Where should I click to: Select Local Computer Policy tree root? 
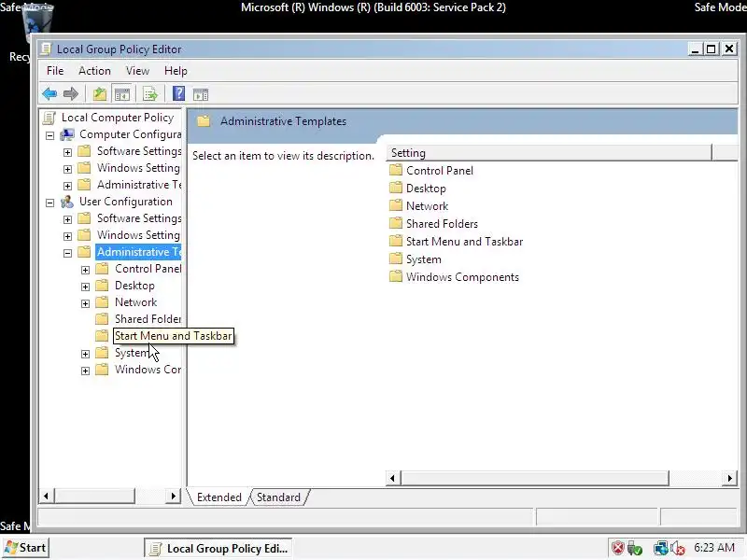[118, 118]
